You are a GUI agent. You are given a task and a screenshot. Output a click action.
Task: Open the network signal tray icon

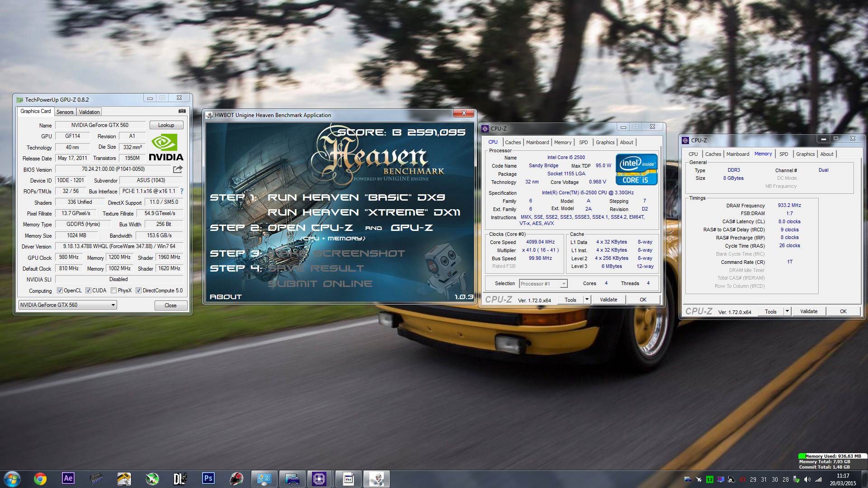[818, 479]
